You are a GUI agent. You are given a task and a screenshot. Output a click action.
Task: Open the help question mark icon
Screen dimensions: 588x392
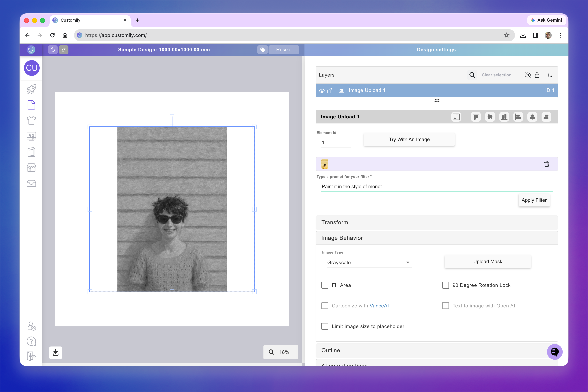31,341
